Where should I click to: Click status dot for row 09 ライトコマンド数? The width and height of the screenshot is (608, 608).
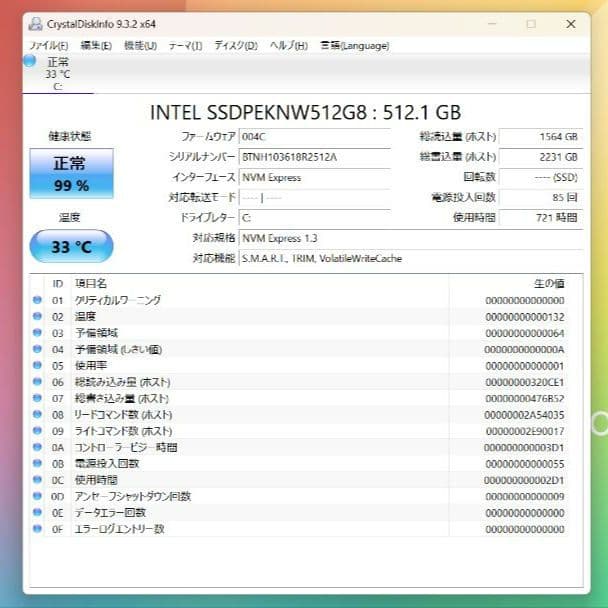pyautogui.click(x=37, y=430)
